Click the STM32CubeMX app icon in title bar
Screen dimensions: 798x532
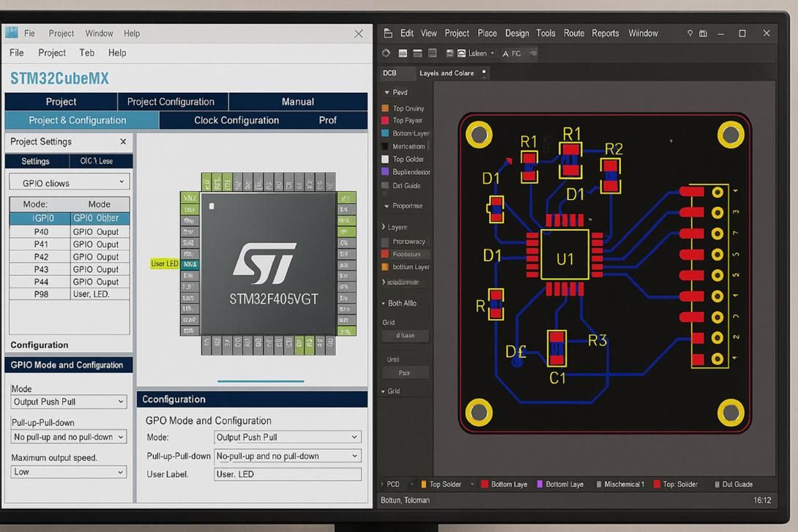tap(11, 32)
